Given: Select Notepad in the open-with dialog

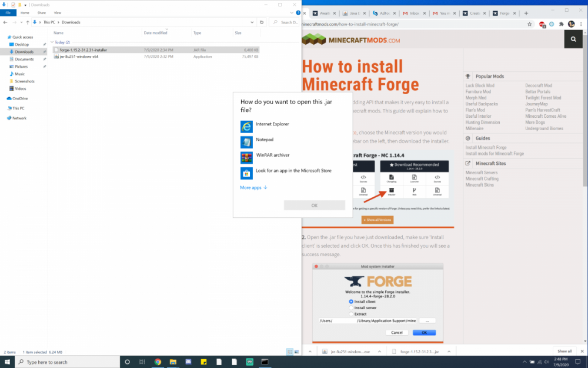Looking at the screenshot, I should coord(265,140).
